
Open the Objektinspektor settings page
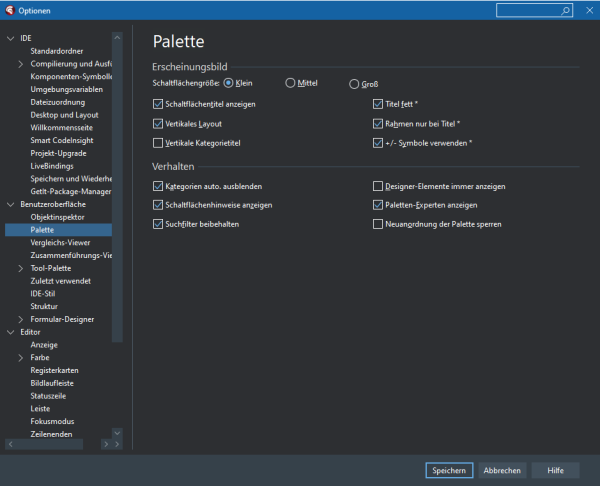pos(57,216)
